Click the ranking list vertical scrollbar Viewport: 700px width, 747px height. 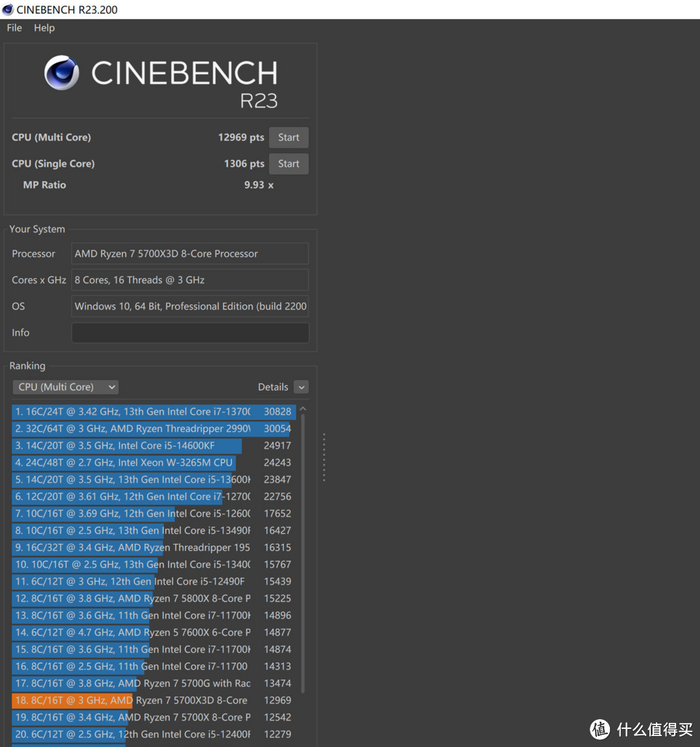pos(303,553)
